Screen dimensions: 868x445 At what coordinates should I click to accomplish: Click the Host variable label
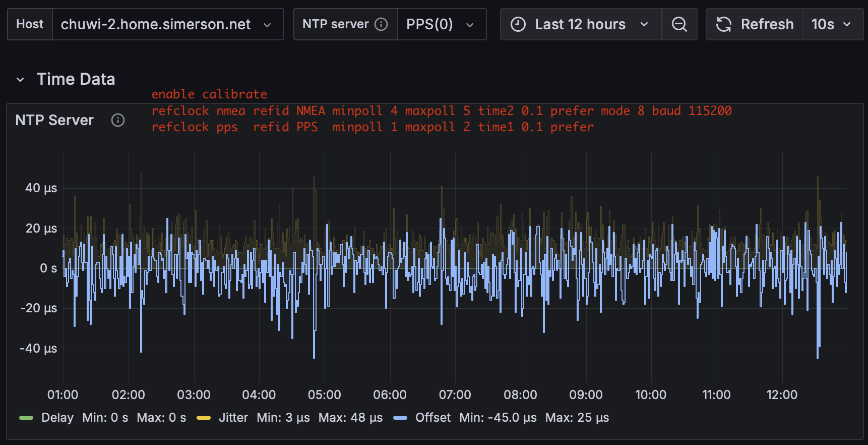pos(30,24)
